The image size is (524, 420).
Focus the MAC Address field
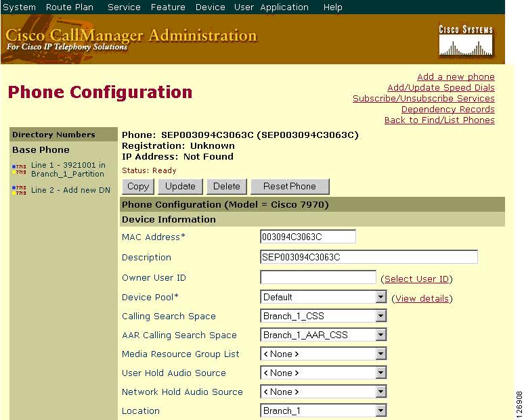tap(308, 237)
